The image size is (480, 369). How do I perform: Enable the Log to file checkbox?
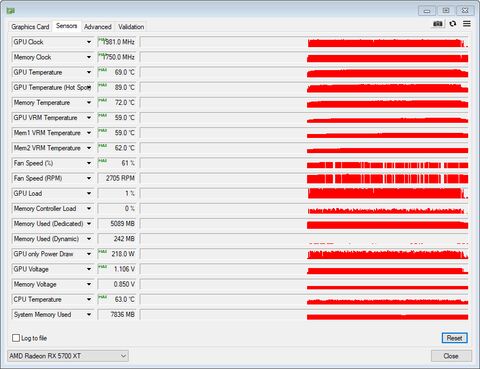[16, 338]
